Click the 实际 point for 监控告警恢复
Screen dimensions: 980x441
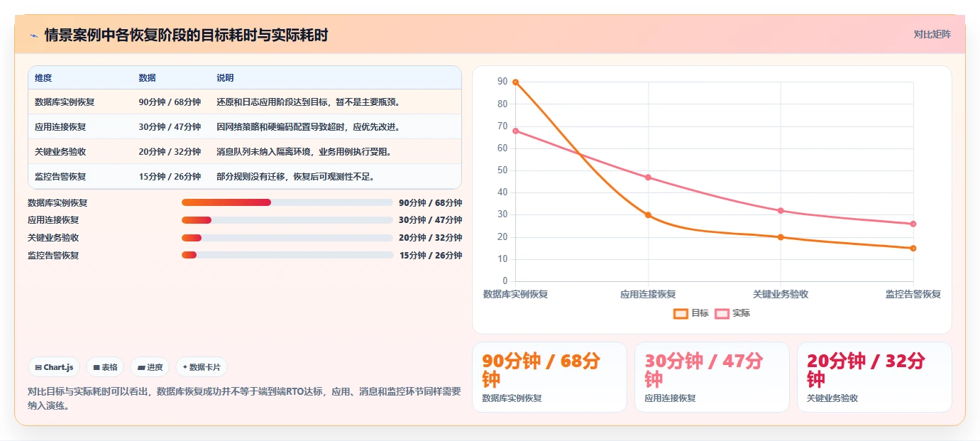coord(913,224)
